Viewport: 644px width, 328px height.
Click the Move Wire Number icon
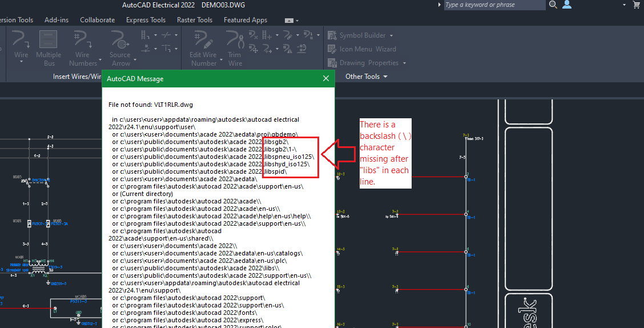(253, 49)
